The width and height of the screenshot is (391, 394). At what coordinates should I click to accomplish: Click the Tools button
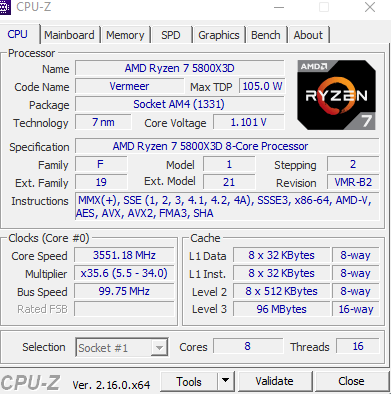[189, 381]
